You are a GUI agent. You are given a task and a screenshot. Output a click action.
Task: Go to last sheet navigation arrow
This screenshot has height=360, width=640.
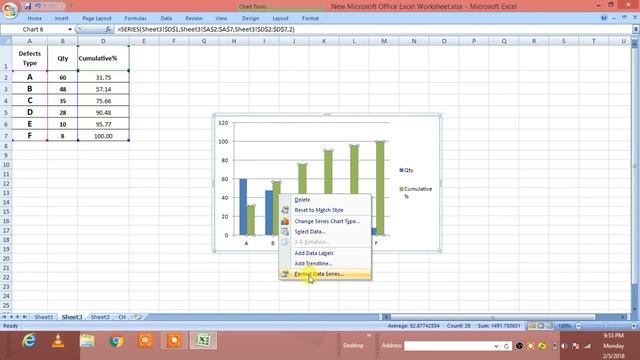[25, 317]
